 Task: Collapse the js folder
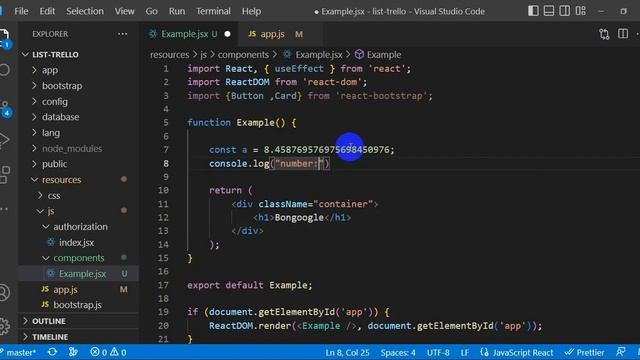(x=51, y=211)
